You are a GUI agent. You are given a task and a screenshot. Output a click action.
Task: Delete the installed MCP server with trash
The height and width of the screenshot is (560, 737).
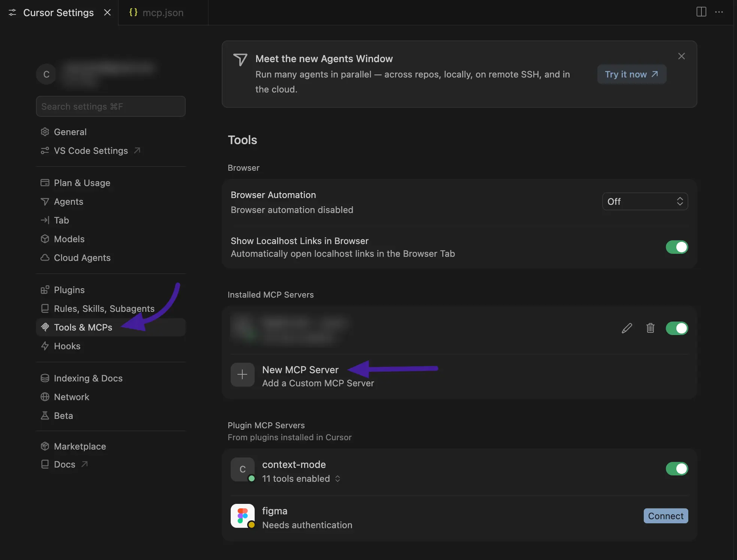[x=650, y=328]
